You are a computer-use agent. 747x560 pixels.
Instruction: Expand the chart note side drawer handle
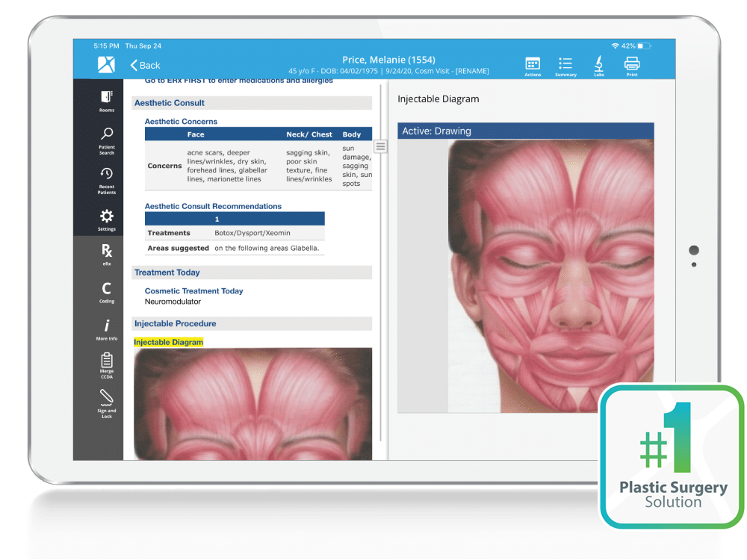coord(380,146)
